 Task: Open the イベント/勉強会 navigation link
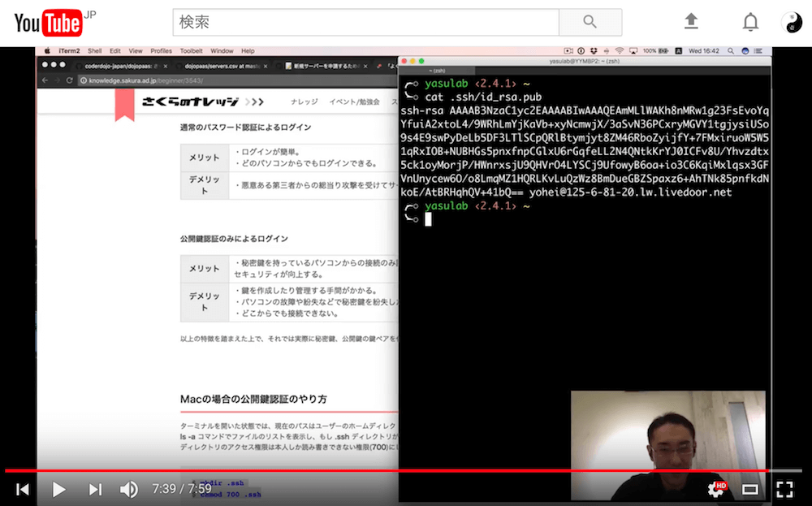[x=354, y=102]
